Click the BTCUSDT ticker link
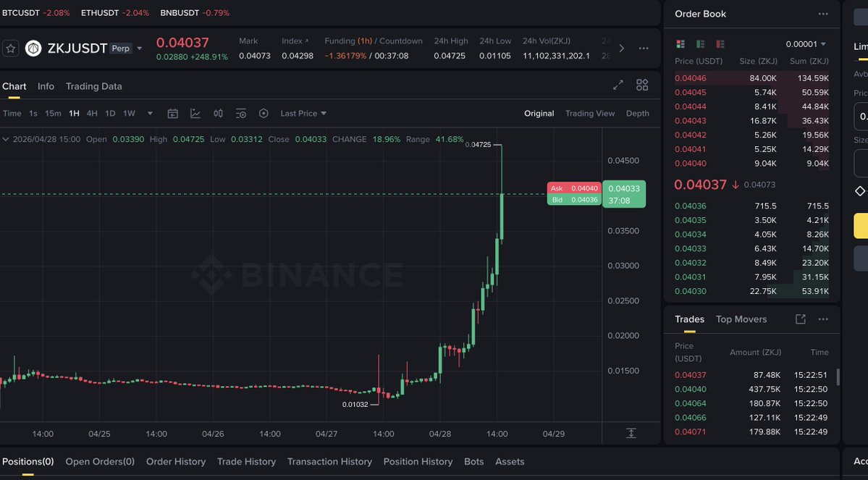 tap(36, 13)
